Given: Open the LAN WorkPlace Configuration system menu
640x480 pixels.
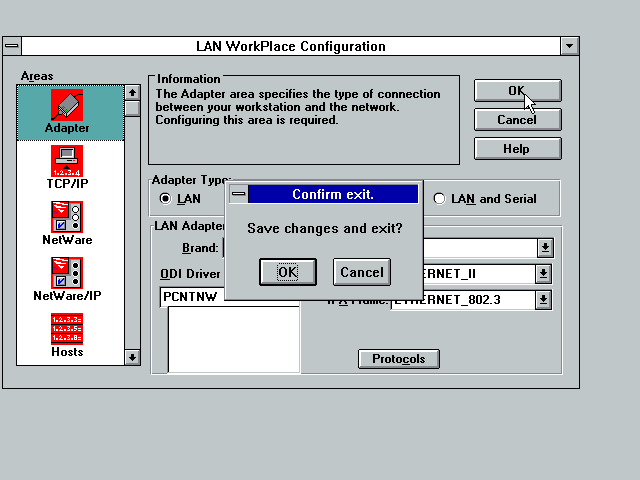Looking at the screenshot, I should pyautogui.click(x=12, y=46).
